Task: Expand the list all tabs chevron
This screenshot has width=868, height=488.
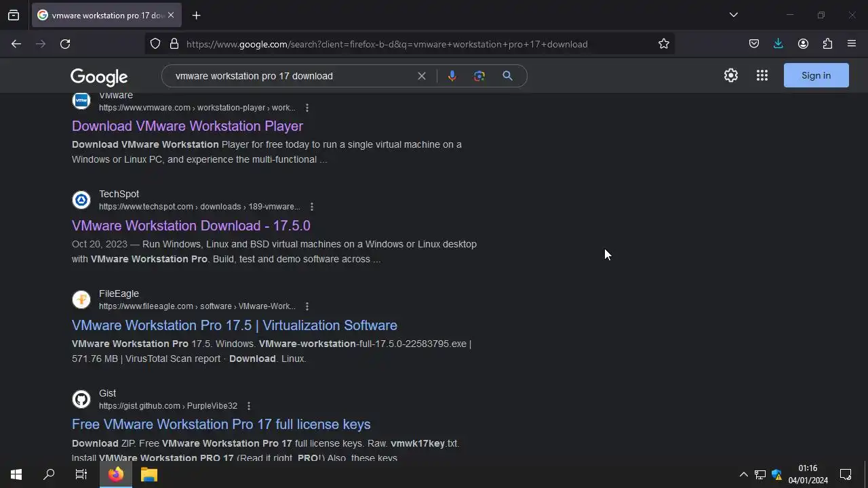Action: pos(733,15)
